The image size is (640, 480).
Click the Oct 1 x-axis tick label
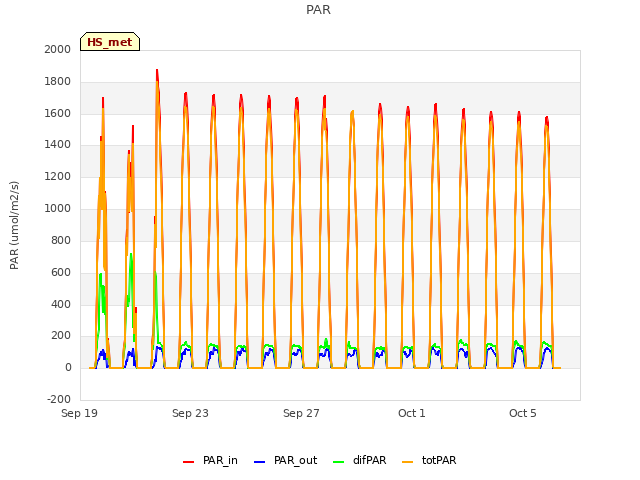click(412, 413)
